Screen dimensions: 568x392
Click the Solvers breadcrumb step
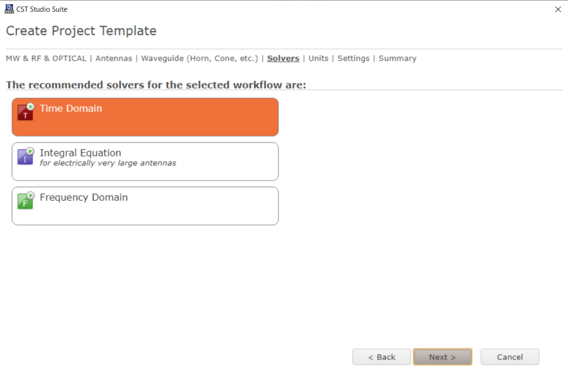coord(283,58)
